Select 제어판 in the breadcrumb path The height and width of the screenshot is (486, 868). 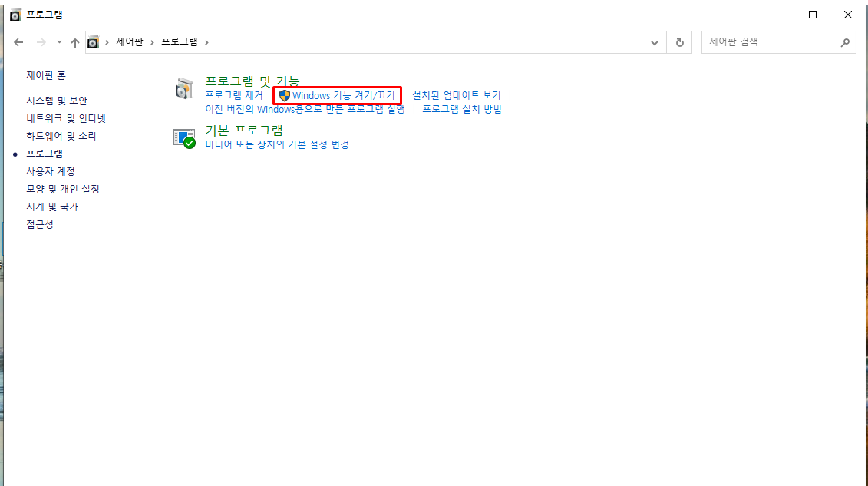[130, 41]
